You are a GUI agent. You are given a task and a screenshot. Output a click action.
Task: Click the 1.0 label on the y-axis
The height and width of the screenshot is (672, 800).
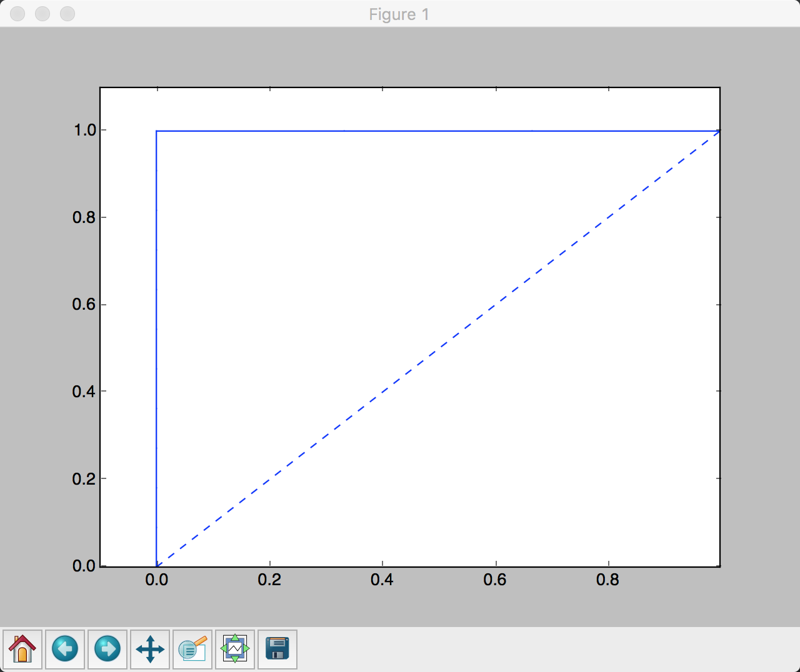tap(84, 130)
